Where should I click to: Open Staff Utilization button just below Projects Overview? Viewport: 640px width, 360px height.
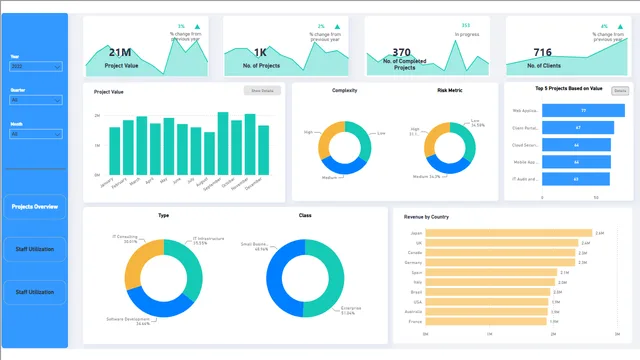(x=35, y=249)
